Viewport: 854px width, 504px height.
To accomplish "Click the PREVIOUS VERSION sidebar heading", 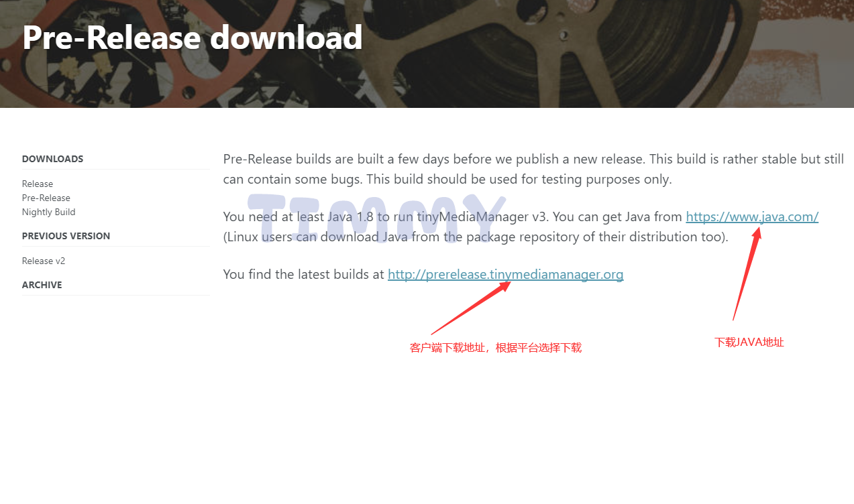I will click(x=66, y=236).
